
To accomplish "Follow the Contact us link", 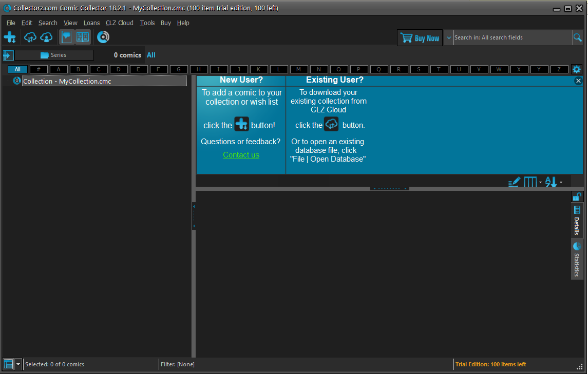I will [x=241, y=155].
